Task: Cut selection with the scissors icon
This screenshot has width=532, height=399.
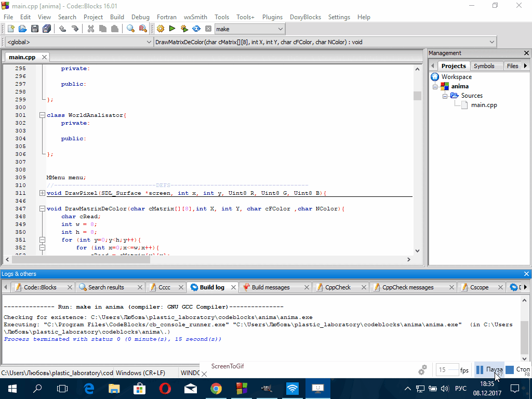Action: (90, 29)
